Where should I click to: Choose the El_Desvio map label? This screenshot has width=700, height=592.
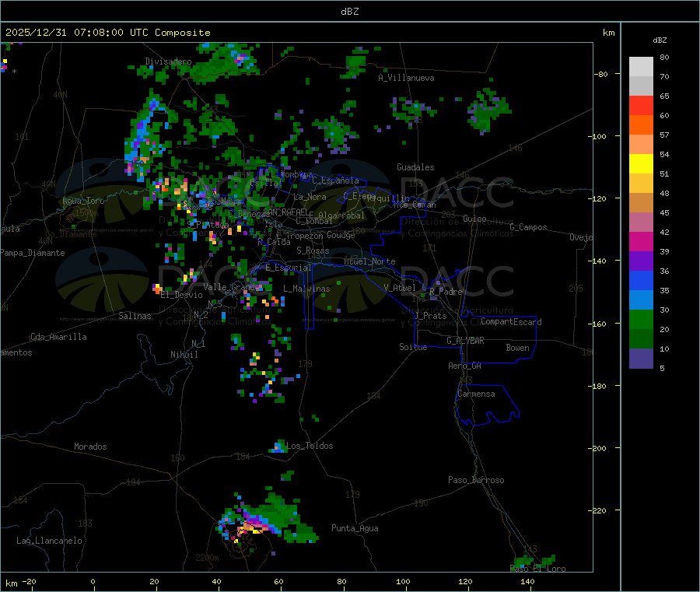(x=182, y=295)
